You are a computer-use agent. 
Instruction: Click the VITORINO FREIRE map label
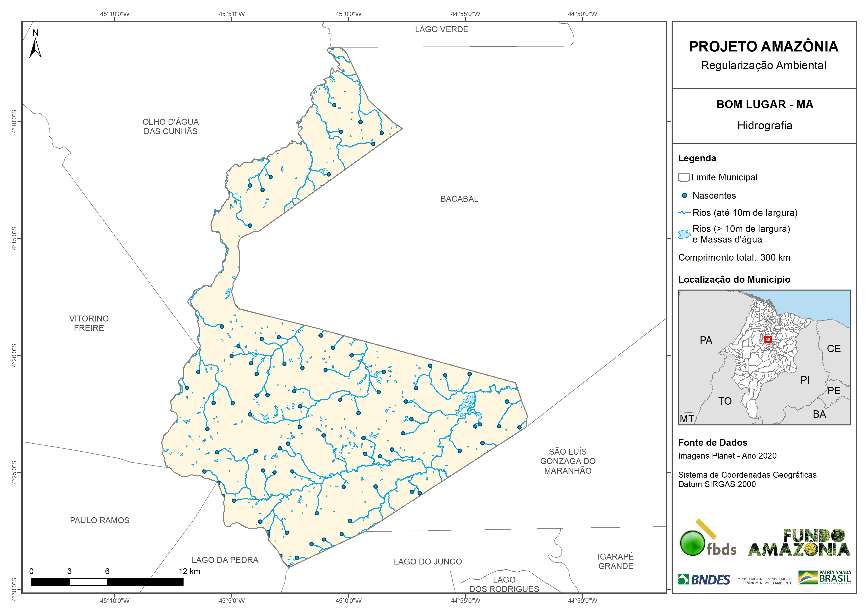(x=89, y=323)
